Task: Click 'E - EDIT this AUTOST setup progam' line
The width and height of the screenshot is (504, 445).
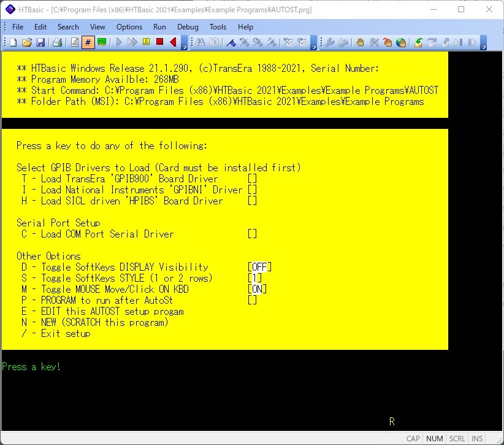Action: (x=102, y=311)
